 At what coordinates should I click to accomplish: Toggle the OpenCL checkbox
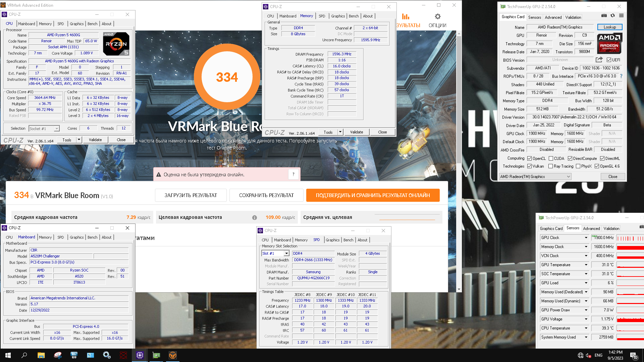[529, 159]
